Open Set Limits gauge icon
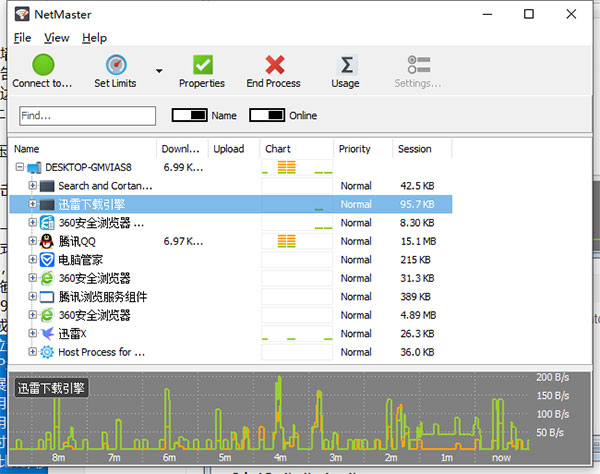This screenshot has height=474, width=600. pyautogui.click(x=116, y=65)
